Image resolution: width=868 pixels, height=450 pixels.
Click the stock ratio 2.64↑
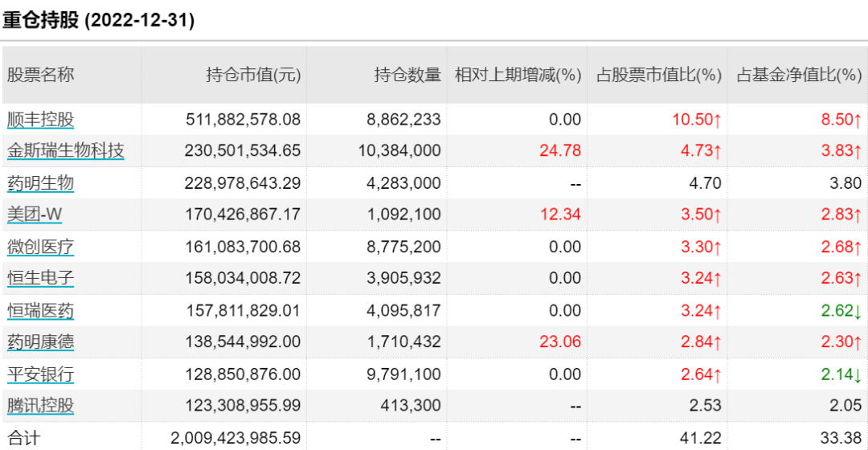point(701,374)
